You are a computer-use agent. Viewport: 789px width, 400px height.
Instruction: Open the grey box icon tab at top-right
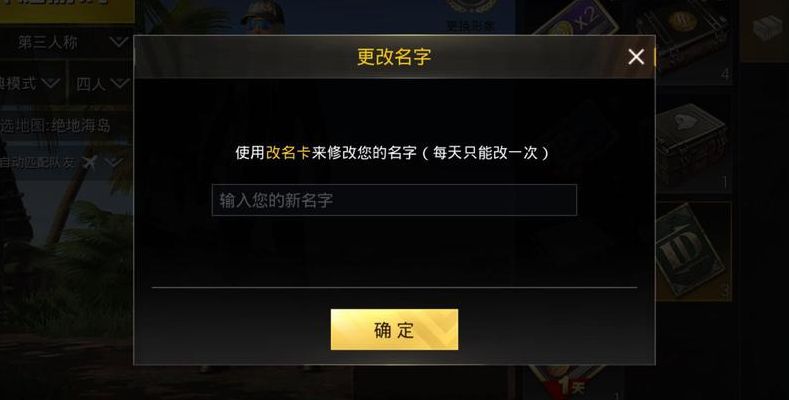point(767,30)
